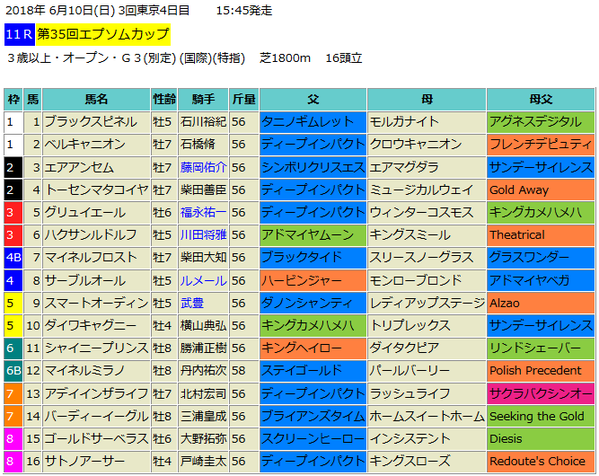This screenshot has height=476, width=599.
Task: Click sire cell スクリーンヒーロー
Action: [x=313, y=439]
